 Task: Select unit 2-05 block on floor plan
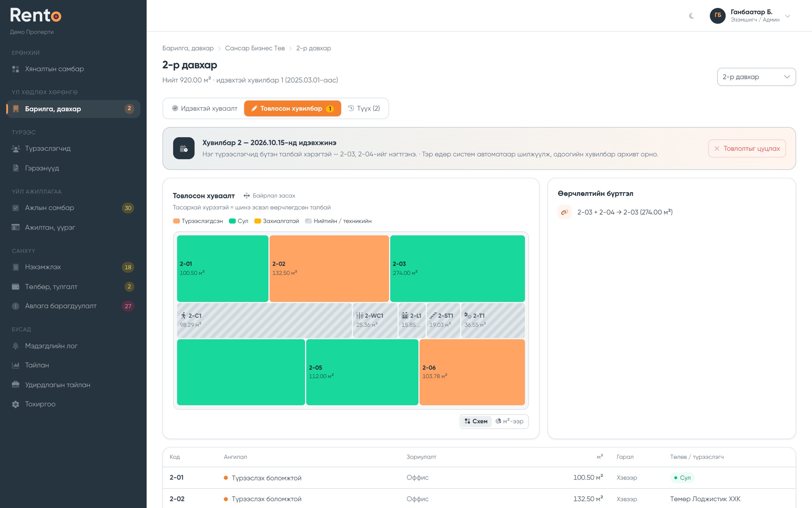click(x=362, y=372)
